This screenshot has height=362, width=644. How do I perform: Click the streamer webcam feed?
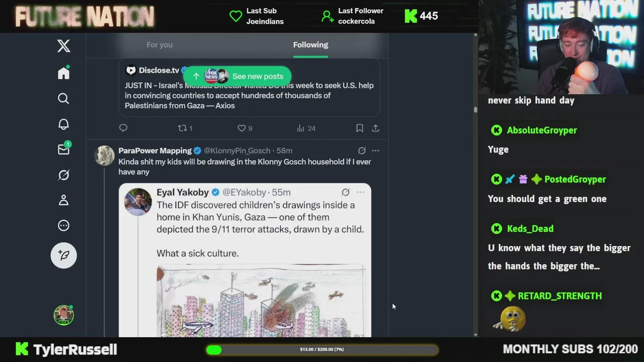561,47
